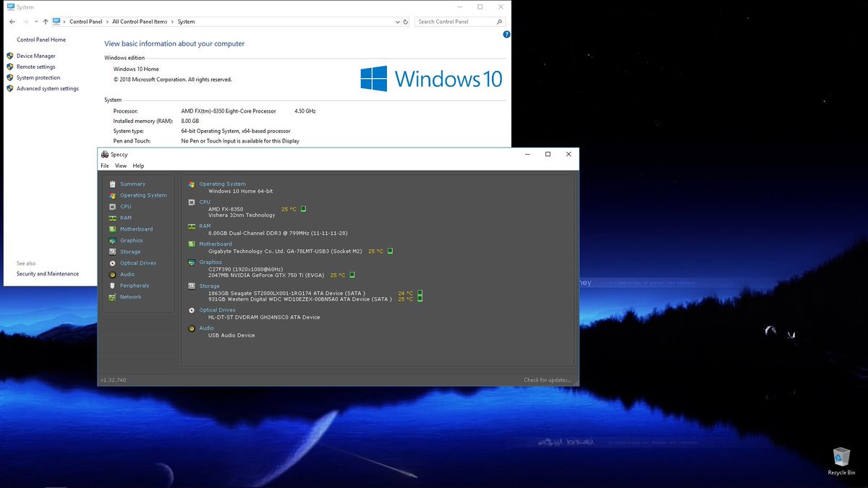868x488 pixels.
Task: Open Speccy Help menu
Action: tap(138, 166)
